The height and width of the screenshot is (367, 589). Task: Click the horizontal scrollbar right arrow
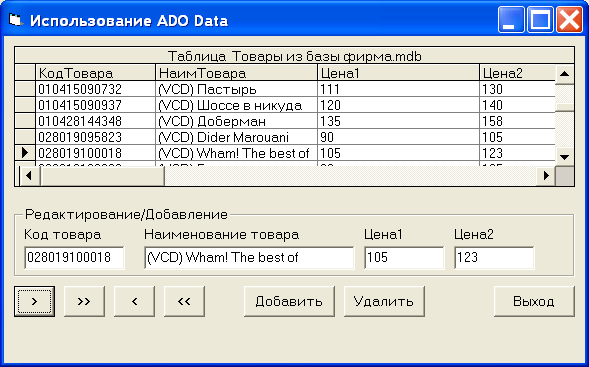click(x=546, y=175)
